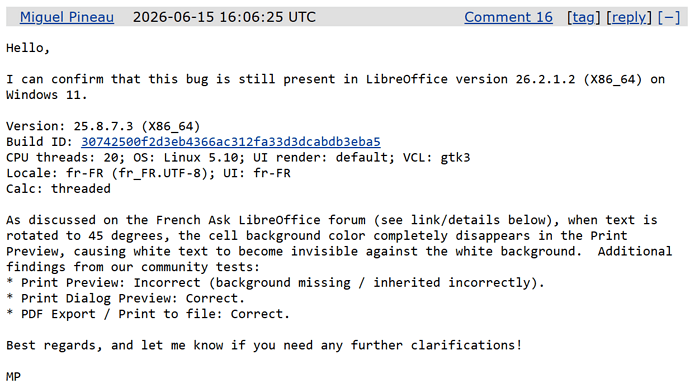
Task: Reply to Comment 16
Action: pos(628,17)
